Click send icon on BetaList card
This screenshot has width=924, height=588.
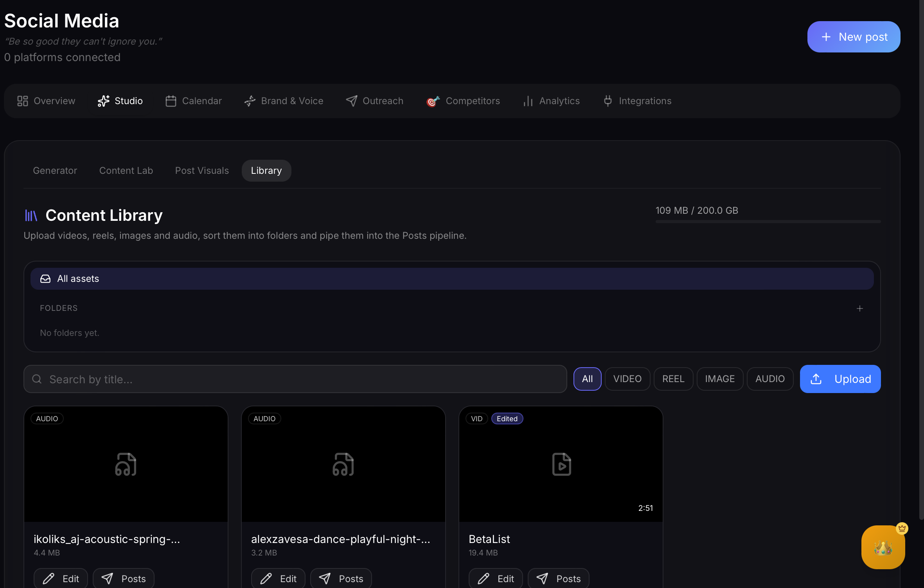(542, 579)
